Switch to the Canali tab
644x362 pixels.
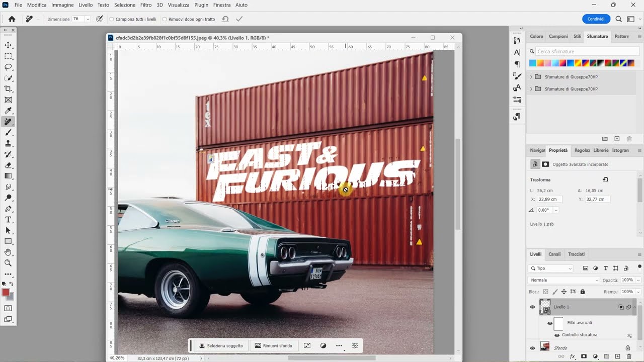554,254
